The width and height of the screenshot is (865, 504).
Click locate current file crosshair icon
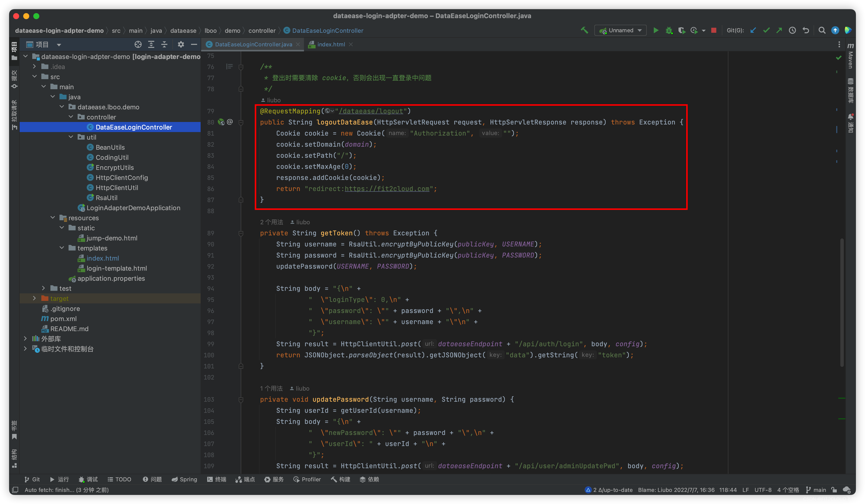[138, 45]
